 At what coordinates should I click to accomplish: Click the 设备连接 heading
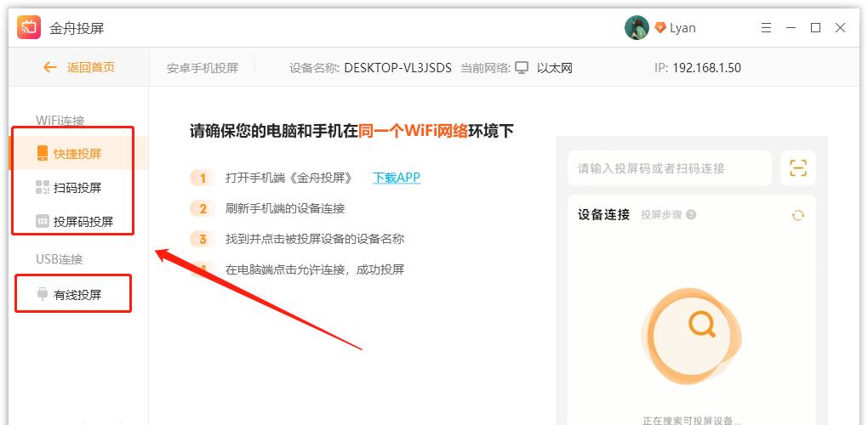pyautogui.click(x=604, y=214)
